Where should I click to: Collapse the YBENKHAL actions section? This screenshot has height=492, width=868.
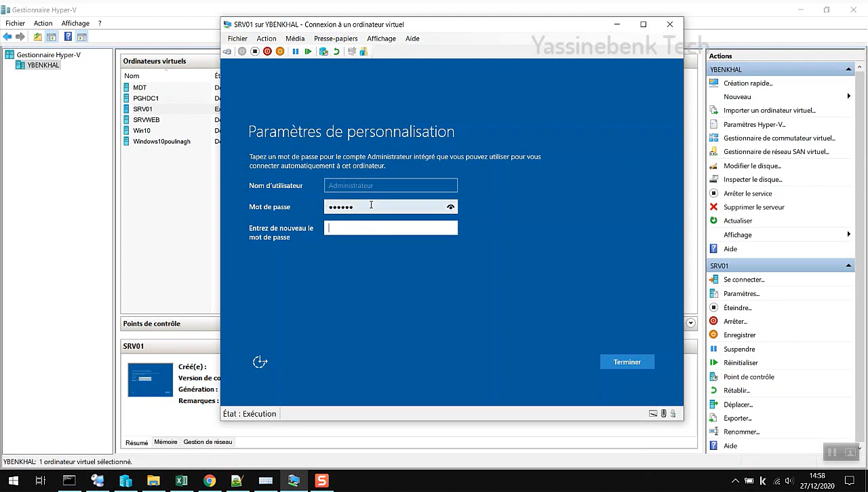point(848,69)
